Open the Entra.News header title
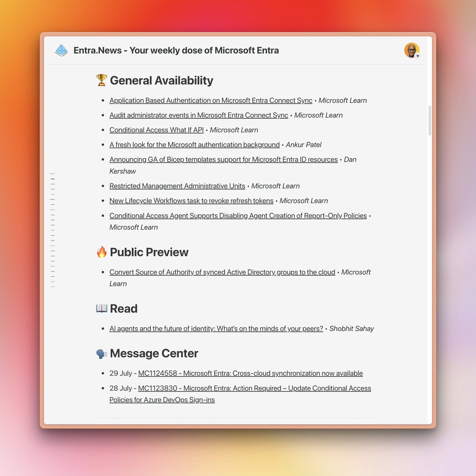The height and width of the screenshot is (476, 476). point(176,50)
